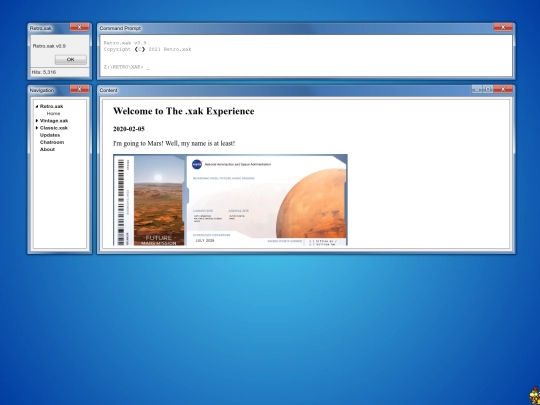Click the Command Prompt input line
The width and height of the screenshot is (540, 405).
tap(127, 67)
